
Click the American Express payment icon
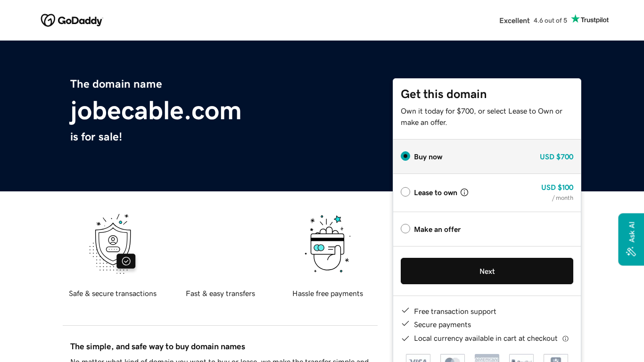(487, 359)
